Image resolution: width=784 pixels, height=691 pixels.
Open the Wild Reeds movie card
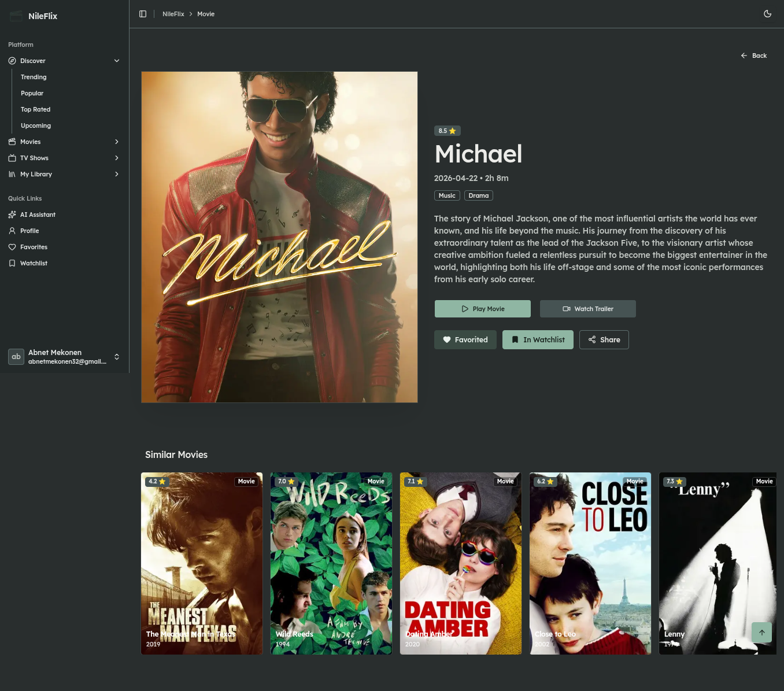click(331, 564)
